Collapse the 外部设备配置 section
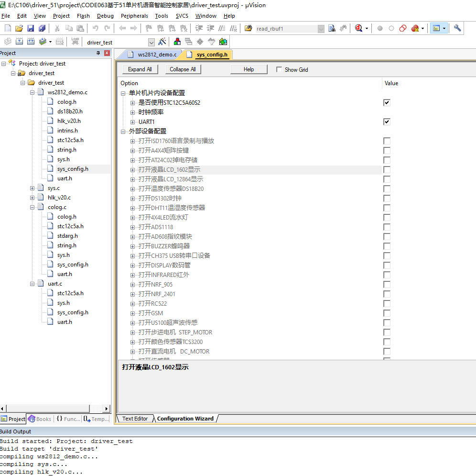Screen dimensions: 476x476 tap(123, 132)
